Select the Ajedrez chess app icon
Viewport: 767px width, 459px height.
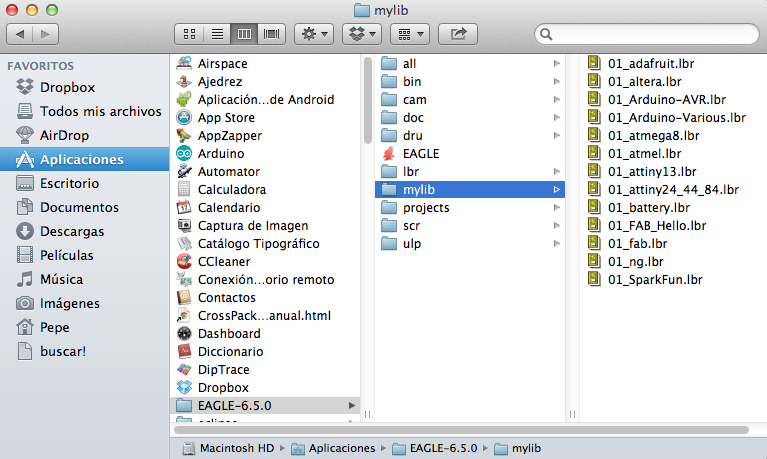[184, 81]
